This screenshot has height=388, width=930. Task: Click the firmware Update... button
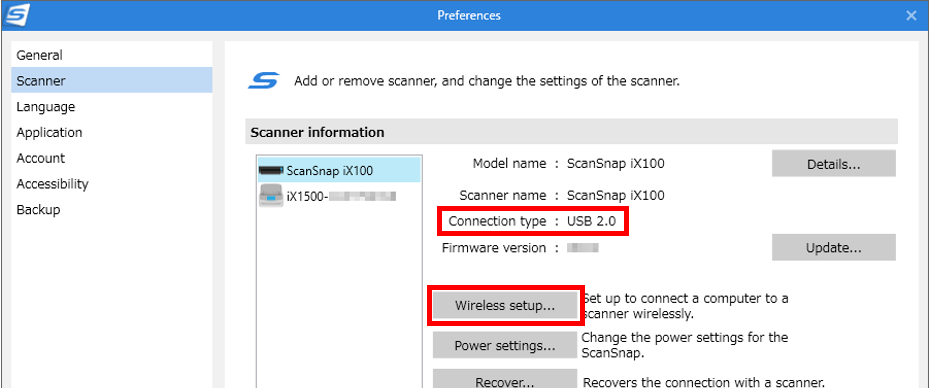(833, 247)
